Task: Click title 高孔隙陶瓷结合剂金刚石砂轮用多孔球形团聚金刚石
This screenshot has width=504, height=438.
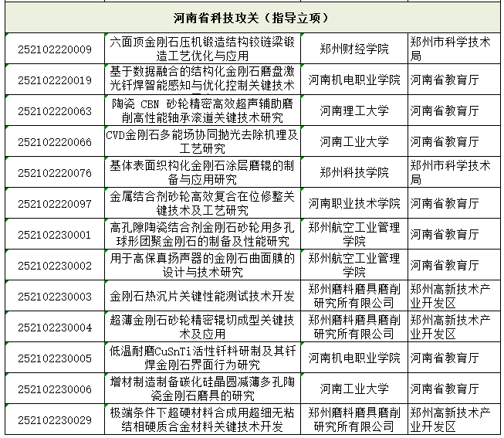Action: (202, 234)
